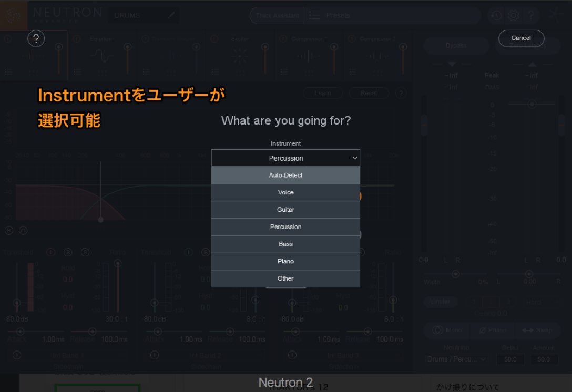Image resolution: width=572 pixels, height=392 pixels.
Task: Toggle the Equalizer module power button
Action: point(77,39)
